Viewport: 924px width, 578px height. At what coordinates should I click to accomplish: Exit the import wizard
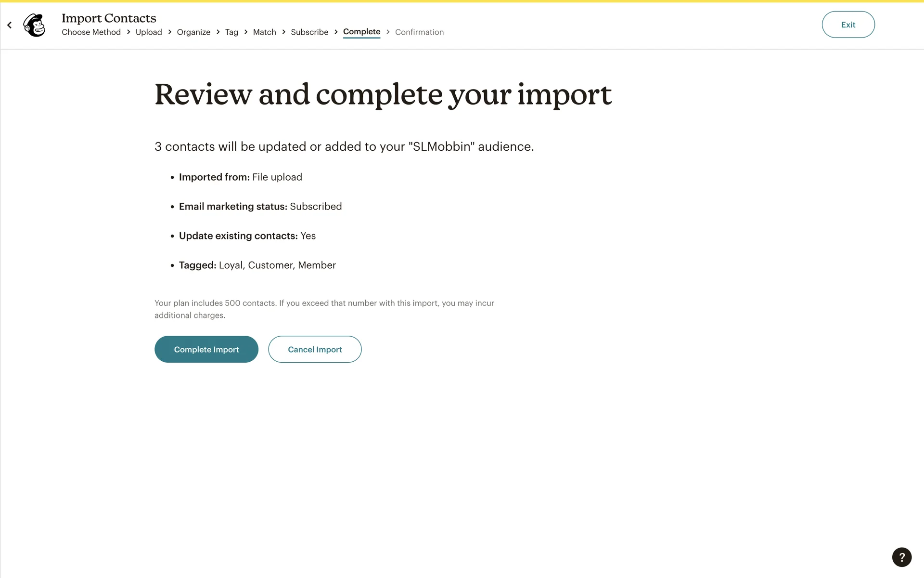[x=848, y=25]
